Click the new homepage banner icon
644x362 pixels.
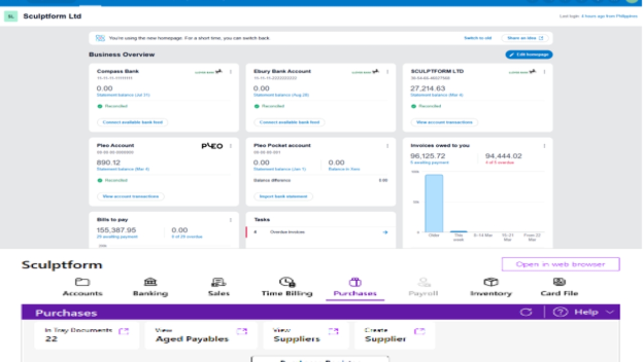pyautogui.click(x=100, y=38)
